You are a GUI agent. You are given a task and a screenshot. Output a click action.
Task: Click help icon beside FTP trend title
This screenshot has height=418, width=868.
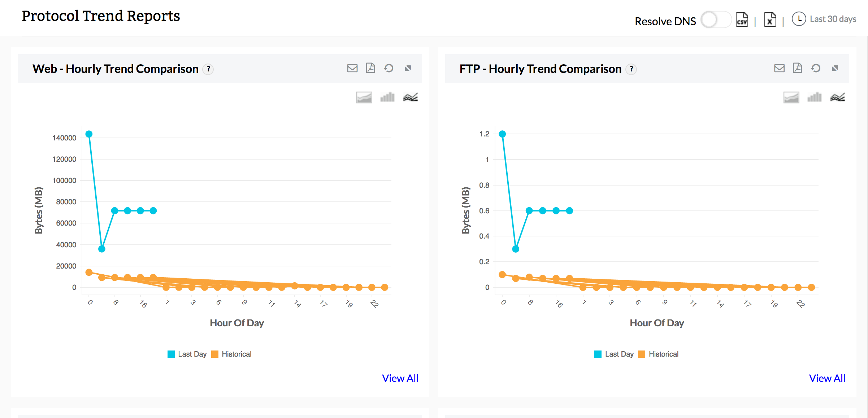pyautogui.click(x=631, y=69)
